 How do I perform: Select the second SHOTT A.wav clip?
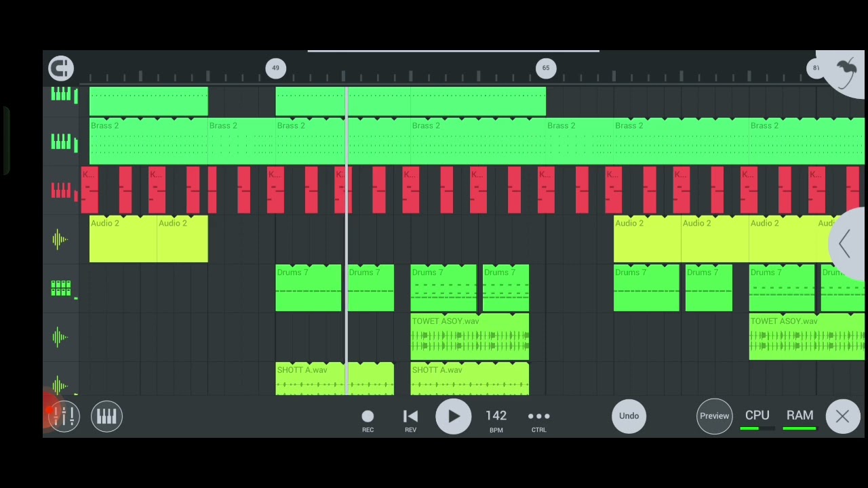pos(470,379)
